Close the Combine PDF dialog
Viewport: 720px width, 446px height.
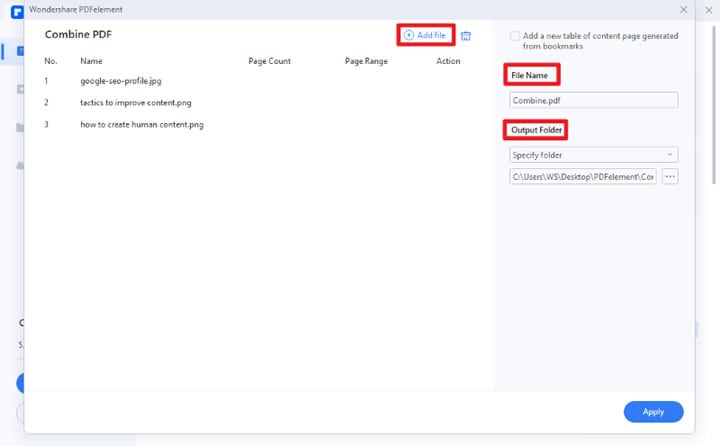684,10
